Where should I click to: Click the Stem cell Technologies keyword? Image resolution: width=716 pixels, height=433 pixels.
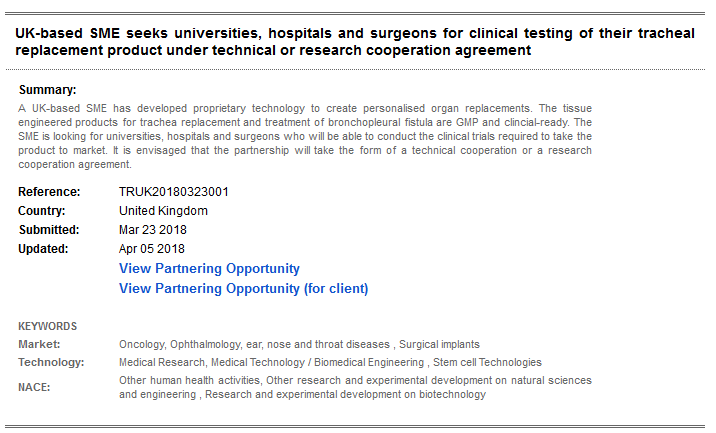coord(488,362)
